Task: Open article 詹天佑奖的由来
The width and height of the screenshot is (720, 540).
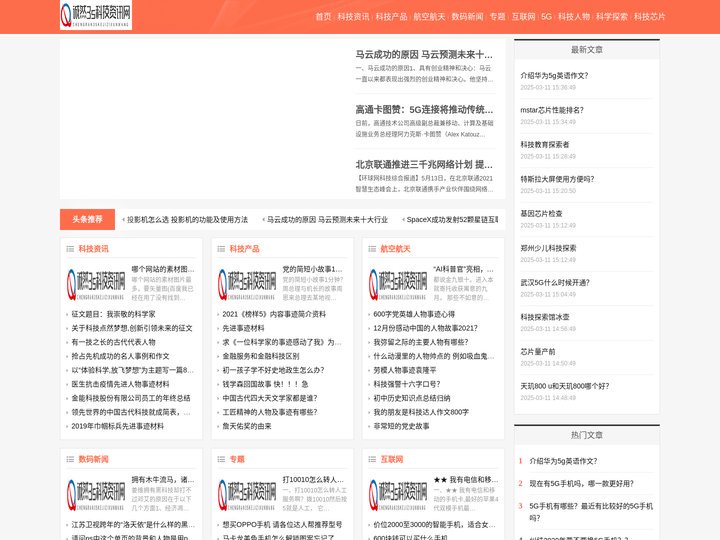Action: (x=247, y=426)
